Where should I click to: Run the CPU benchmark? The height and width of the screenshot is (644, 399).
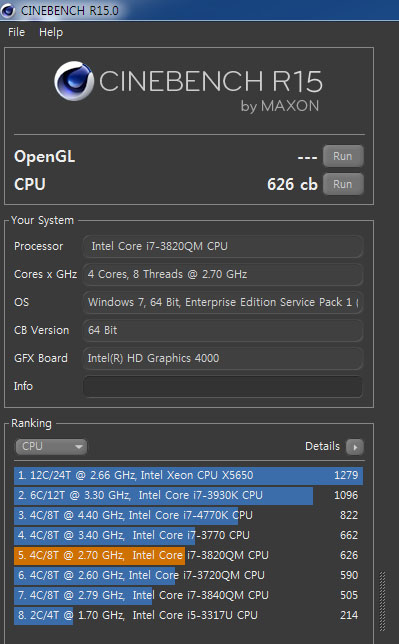(343, 184)
